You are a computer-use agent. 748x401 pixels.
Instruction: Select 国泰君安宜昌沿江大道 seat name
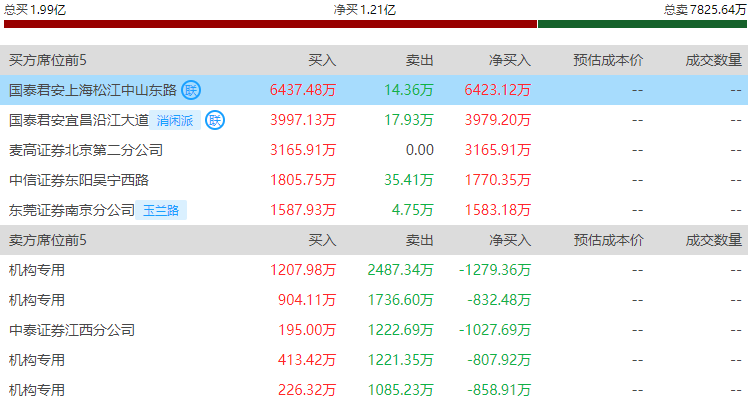click(79, 120)
